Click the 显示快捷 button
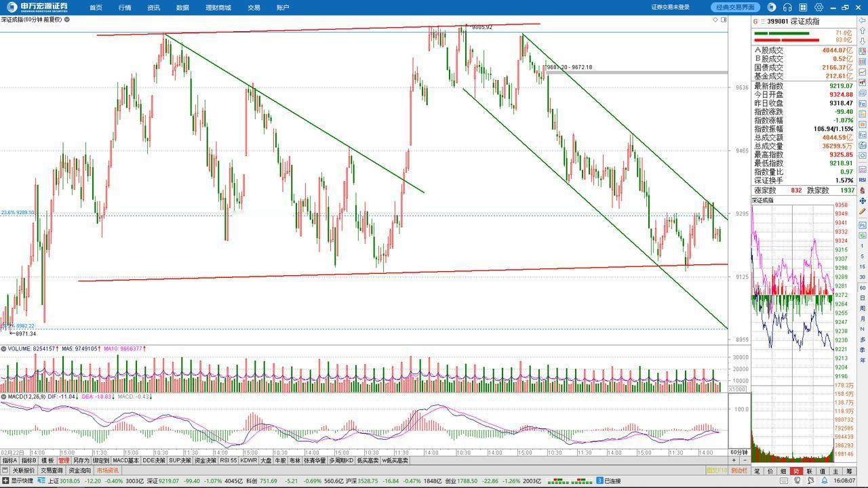The width and height of the screenshot is (868, 488). (22, 481)
